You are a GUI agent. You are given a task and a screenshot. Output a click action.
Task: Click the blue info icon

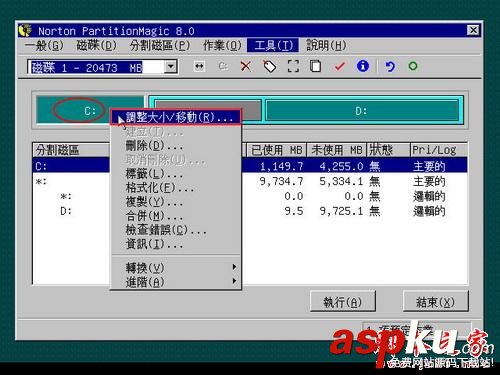point(363,66)
